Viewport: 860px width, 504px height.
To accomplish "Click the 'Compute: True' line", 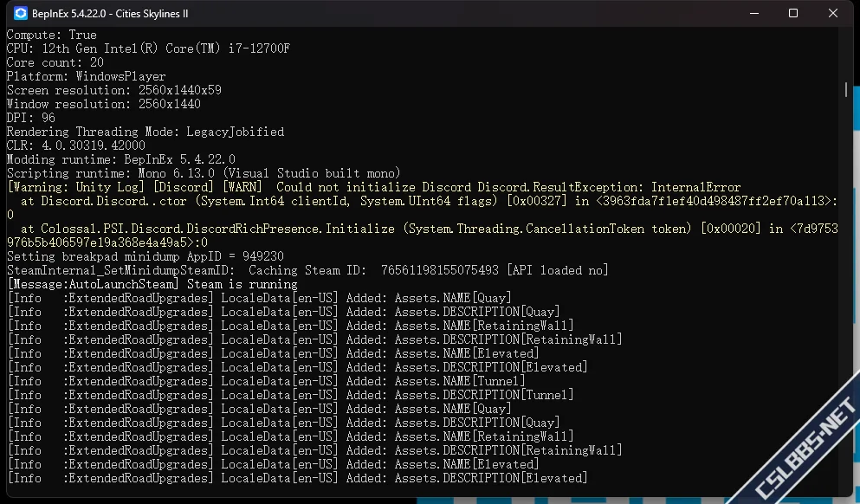I will (51, 35).
